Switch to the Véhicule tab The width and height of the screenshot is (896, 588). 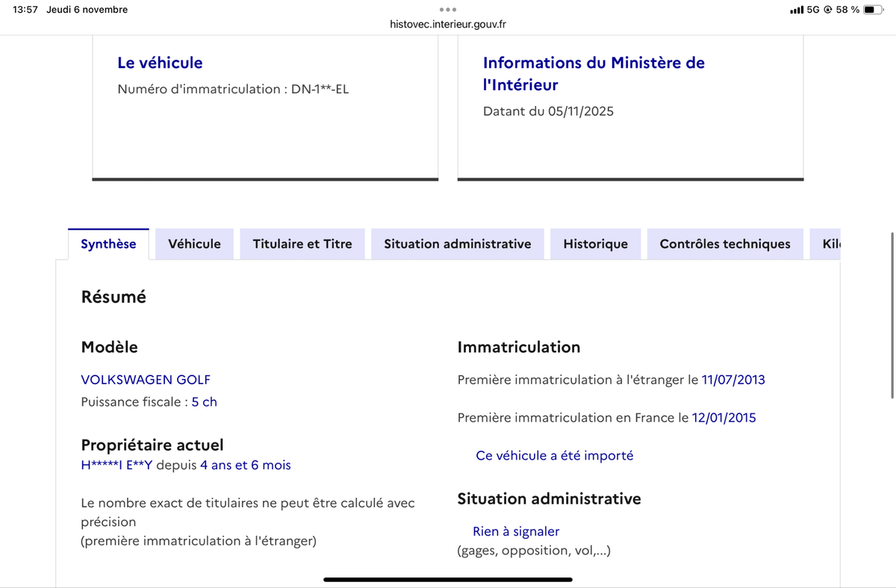pos(194,244)
